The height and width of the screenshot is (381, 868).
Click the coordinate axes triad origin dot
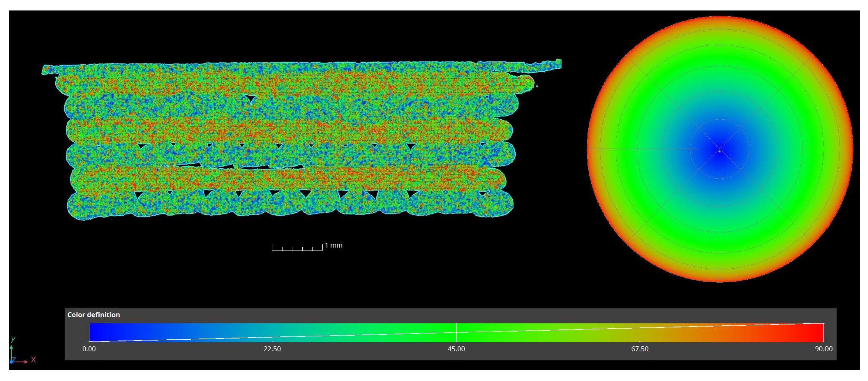[11, 362]
